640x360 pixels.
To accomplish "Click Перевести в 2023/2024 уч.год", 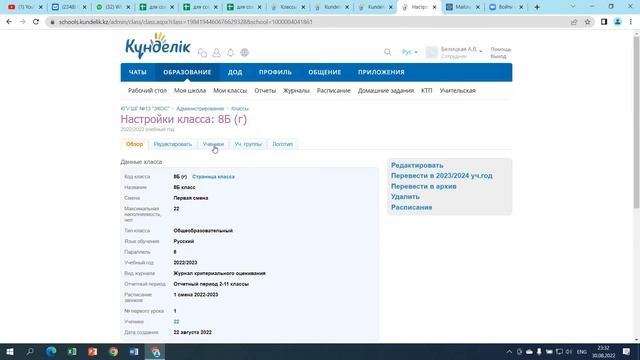I will click(x=442, y=176).
